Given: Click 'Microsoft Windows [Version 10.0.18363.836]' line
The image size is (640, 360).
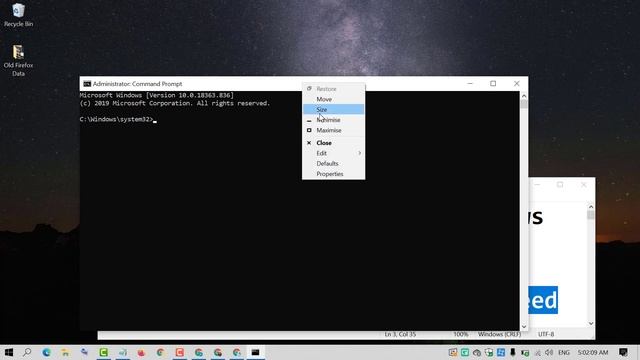Looking at the screenshot, I should 157,95.
